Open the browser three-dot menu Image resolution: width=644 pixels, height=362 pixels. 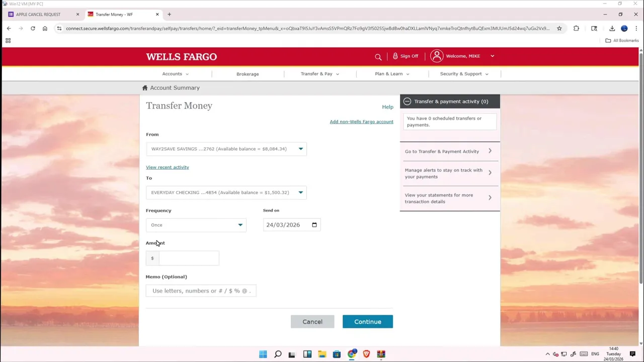coord(636,29)
